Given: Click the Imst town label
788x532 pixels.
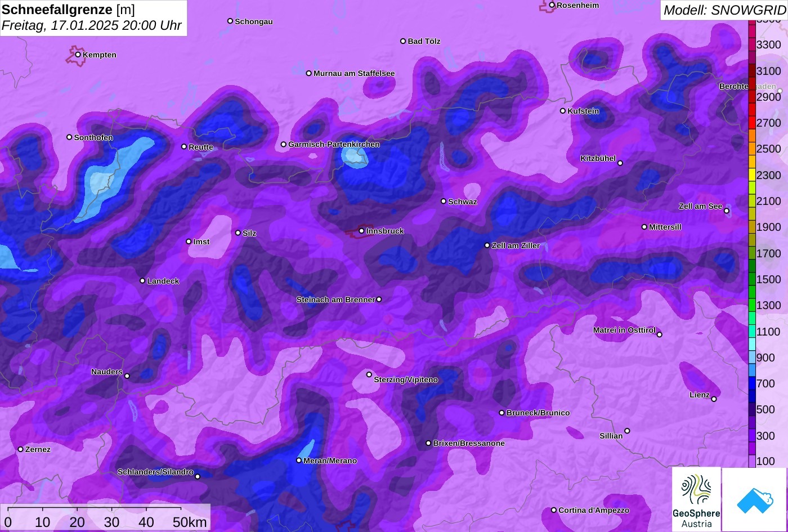Looking at the screenshot, I should (x=201, y=242).
